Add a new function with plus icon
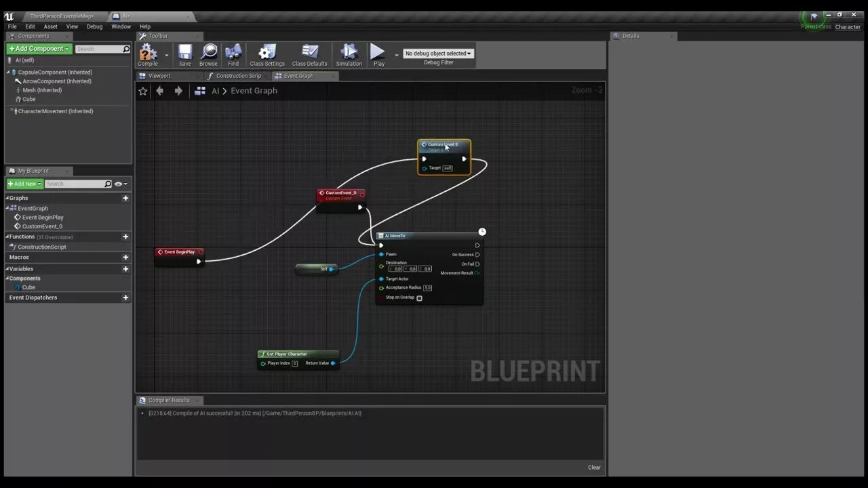Screen dimensions: 868x488 125,237
